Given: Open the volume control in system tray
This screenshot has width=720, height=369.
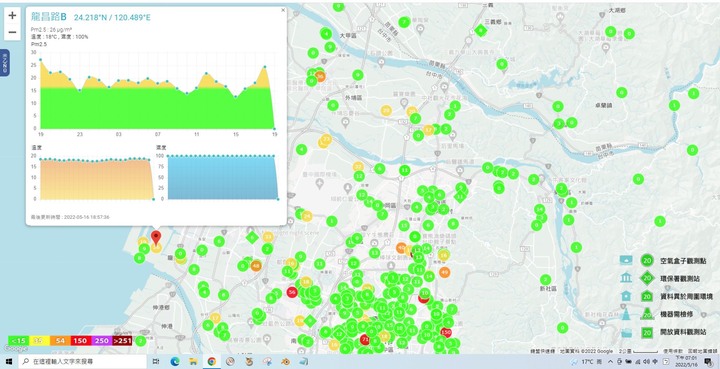Looking at the screenshot, I should [647, 362].
